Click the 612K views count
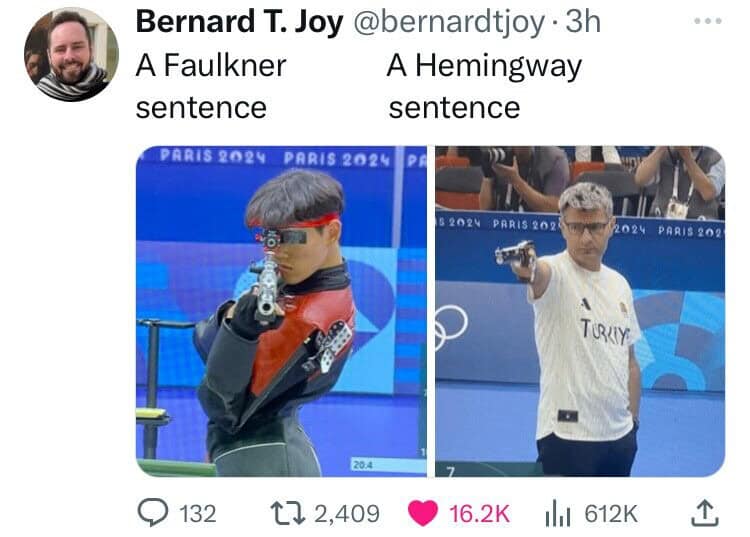750x537 pixels. 611,514
